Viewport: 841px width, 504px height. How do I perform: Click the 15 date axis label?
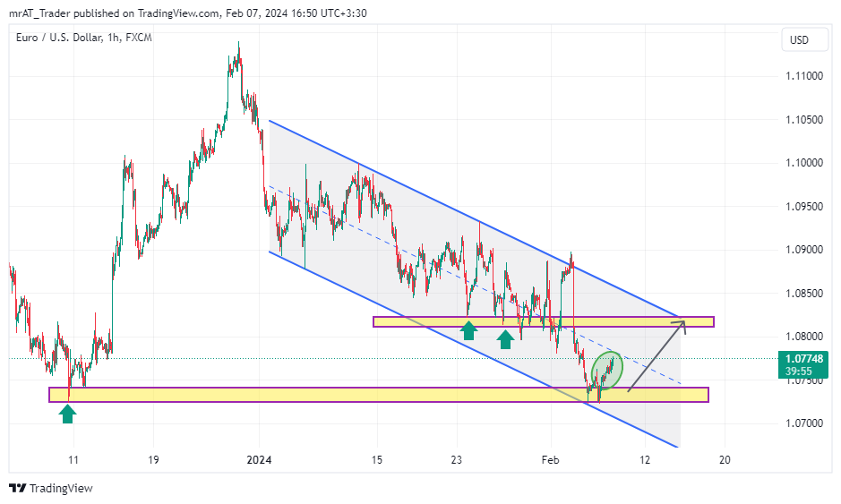377,460
